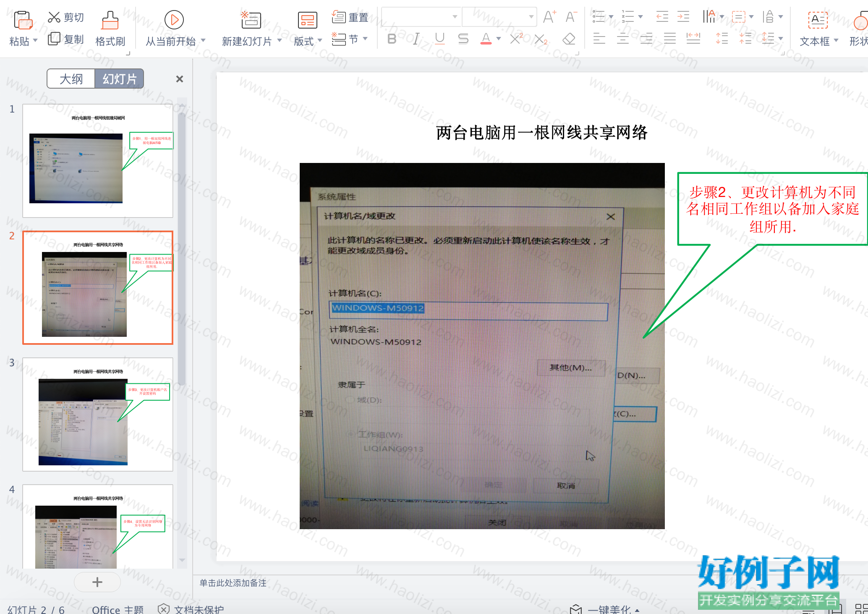Expand the slideshow start dropdown arrow
Image resolution: width=868 pixels, height=614 pixels.
(x=203, y=41)
